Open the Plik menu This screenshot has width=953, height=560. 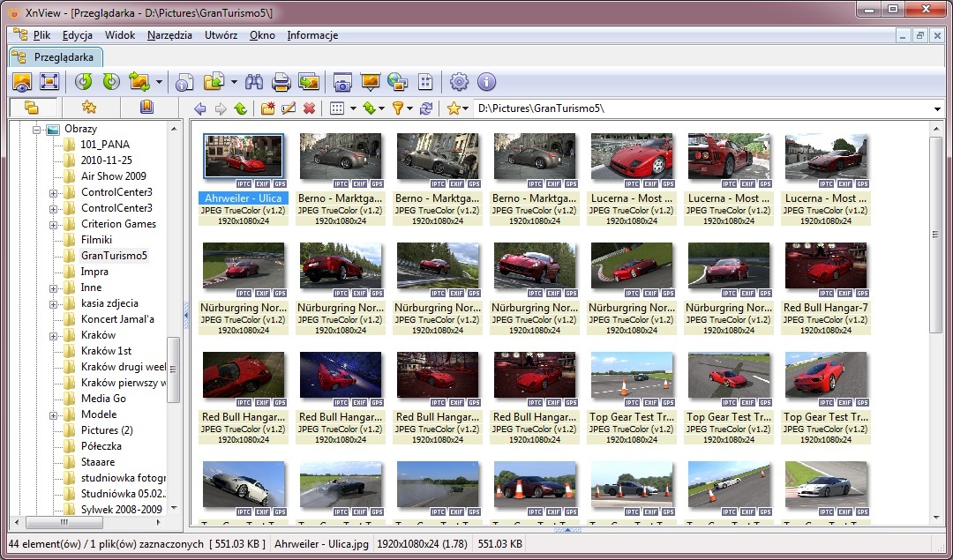(42, 35)
